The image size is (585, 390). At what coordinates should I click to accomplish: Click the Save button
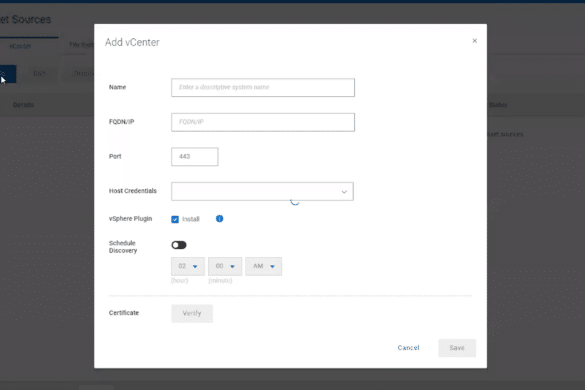coord(457,348)
